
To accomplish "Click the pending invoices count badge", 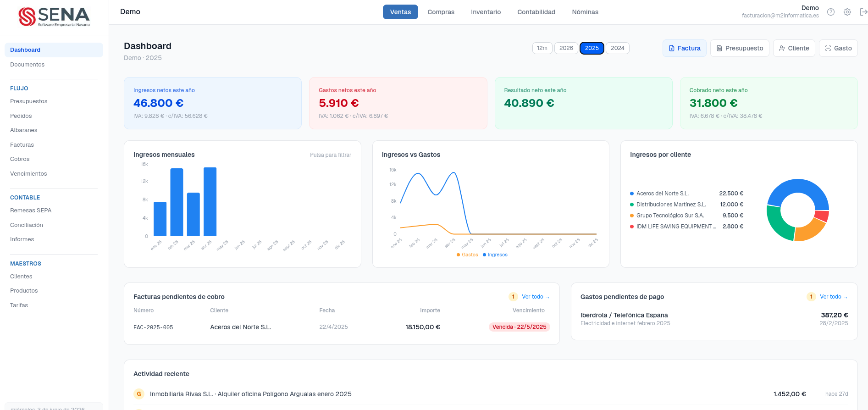I will 513,297.
